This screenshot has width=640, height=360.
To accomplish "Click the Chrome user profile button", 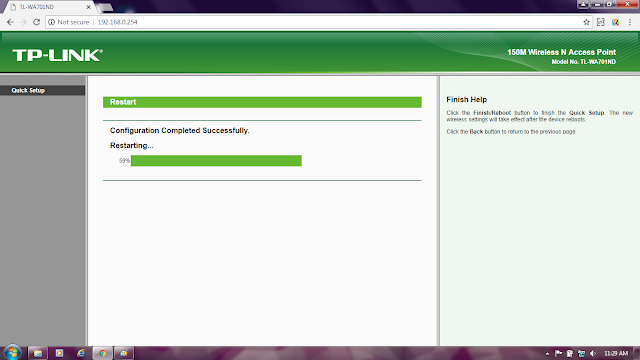I will 583,4.
